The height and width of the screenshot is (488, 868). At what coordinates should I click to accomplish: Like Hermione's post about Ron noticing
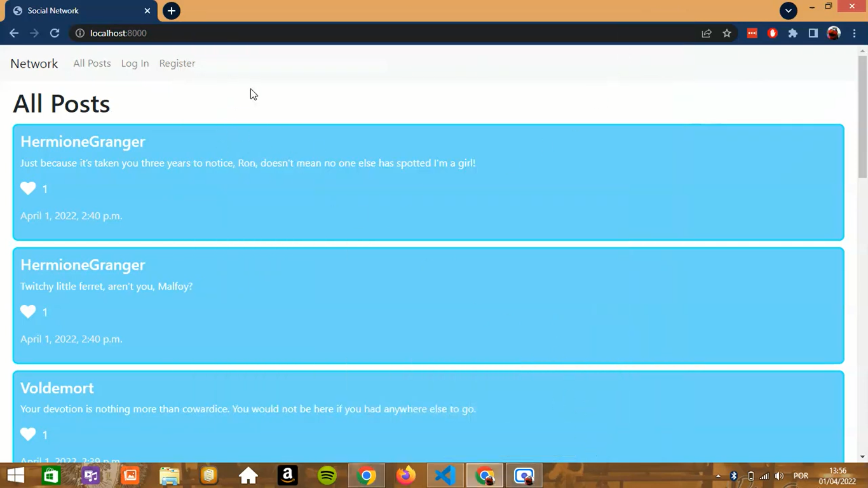[28, 188]
